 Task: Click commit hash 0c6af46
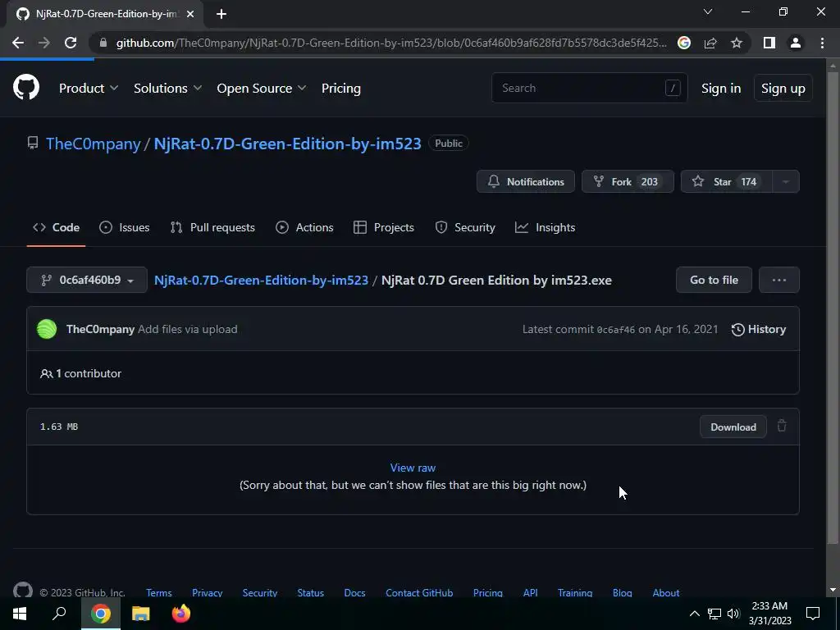(616, 330)
